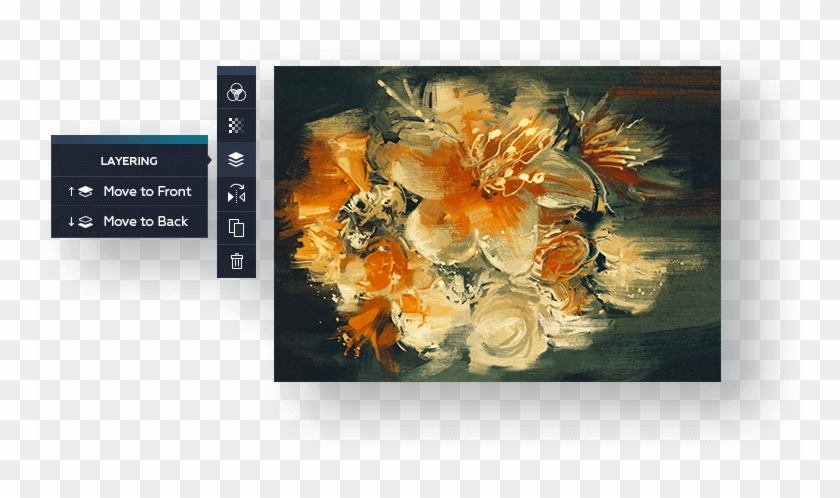Select the checkerboard transparency icon
This screenshot has height=498, width=840.
coord(236,126)
